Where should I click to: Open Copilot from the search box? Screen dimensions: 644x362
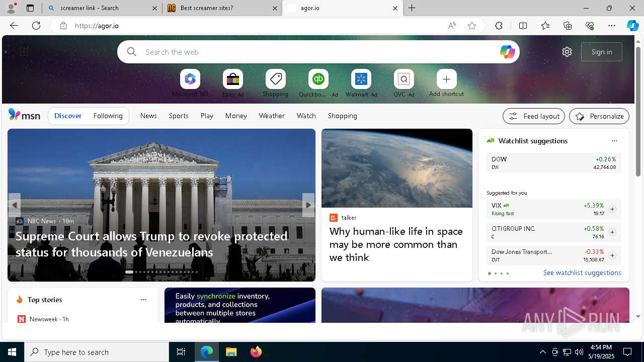coord(507,52)
